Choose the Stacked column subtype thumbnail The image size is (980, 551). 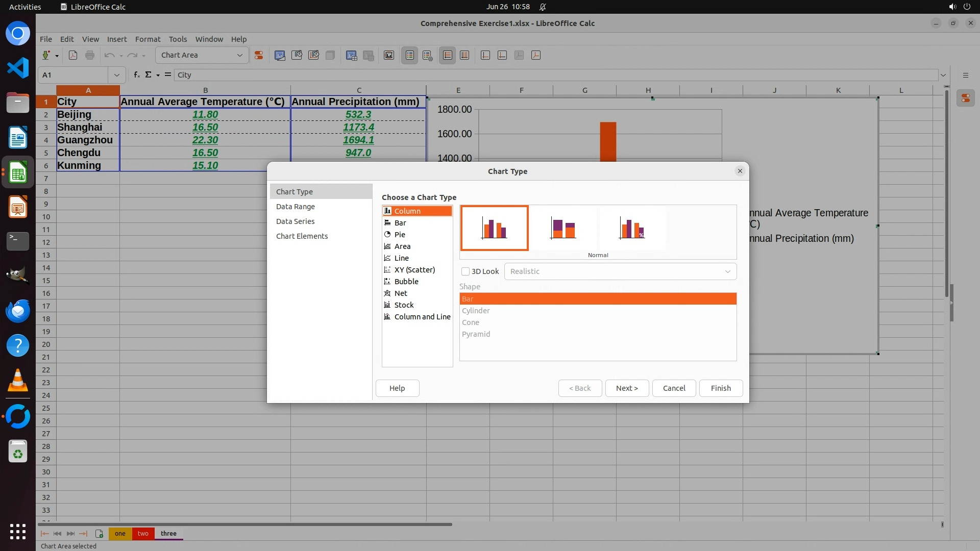point(563,228)
